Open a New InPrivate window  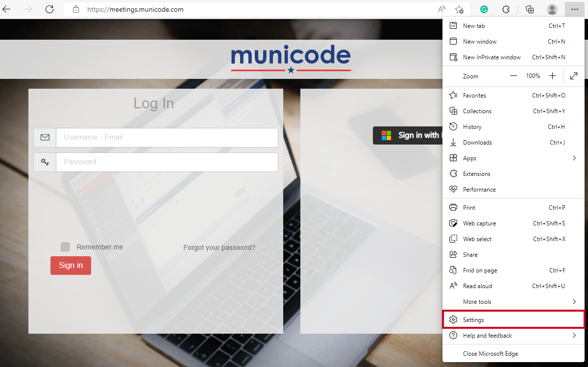(x=513, y=57)
